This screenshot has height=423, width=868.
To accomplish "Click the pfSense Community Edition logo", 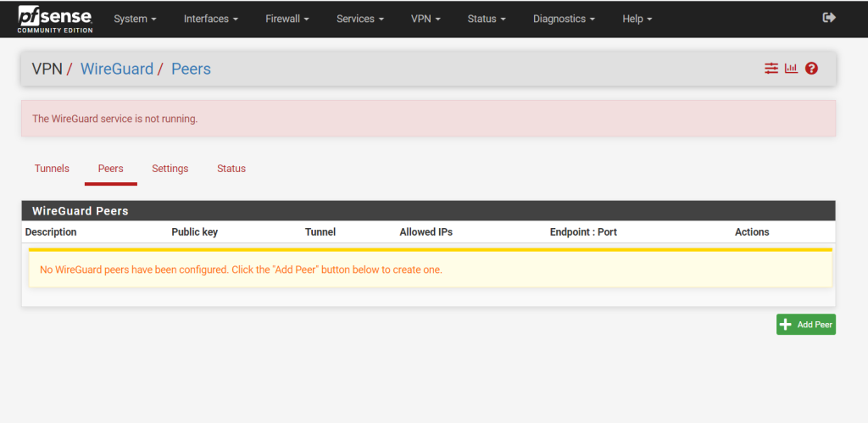I will click(55, 19).
